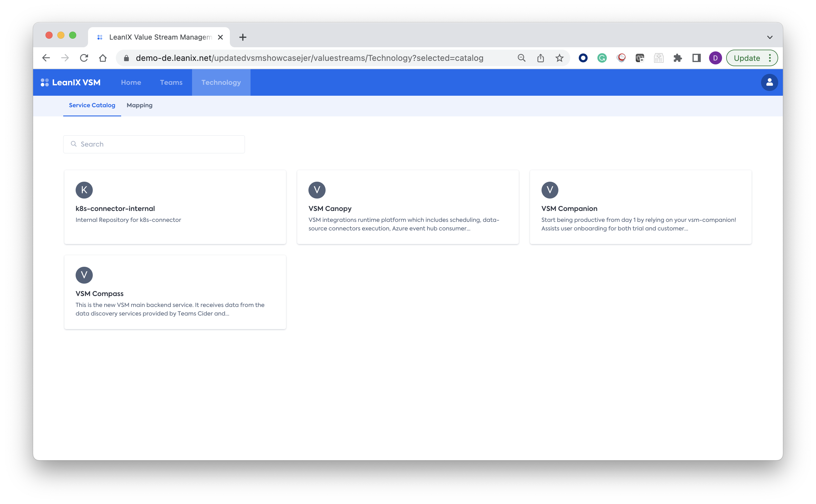
Task: Click the LeanIX VSM logo
Action: [x=71, y=82]
